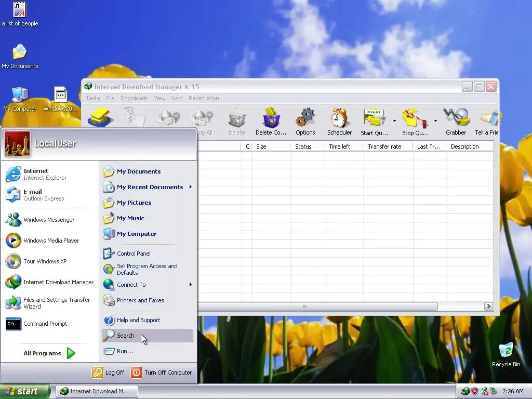The height and width of the screenshot is (399, 532).
Task: Expand Connect To submenu
Action: point(191,285)
